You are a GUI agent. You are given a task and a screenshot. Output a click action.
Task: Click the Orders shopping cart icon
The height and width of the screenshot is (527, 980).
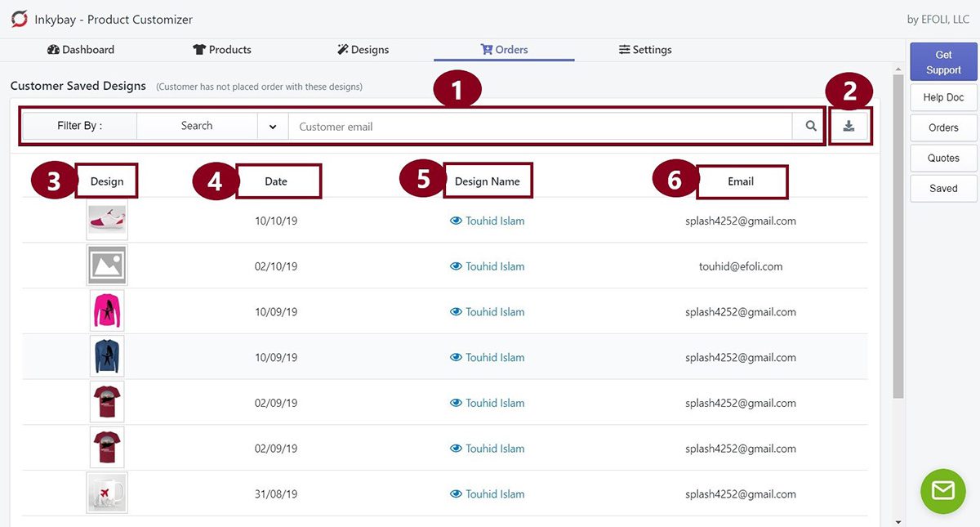point(487,49)
